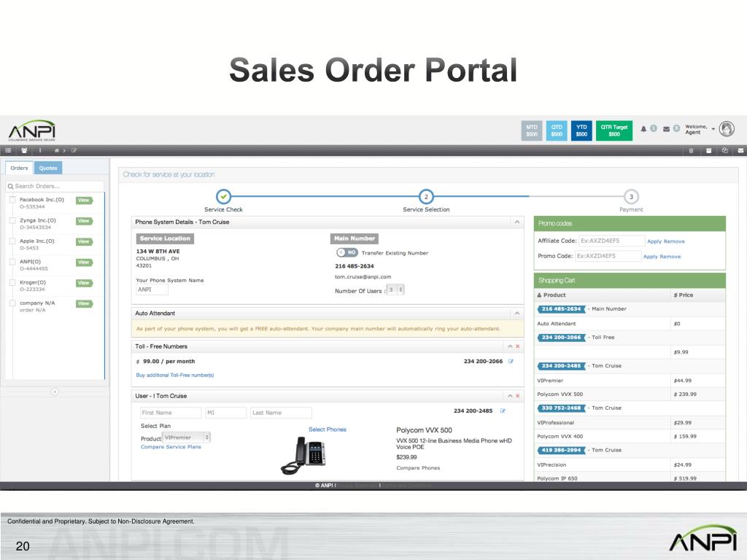This screenshot has width=747, height=560.
Task: Check the Facebook Inc. order checkbox
Action: pos(12,200)
